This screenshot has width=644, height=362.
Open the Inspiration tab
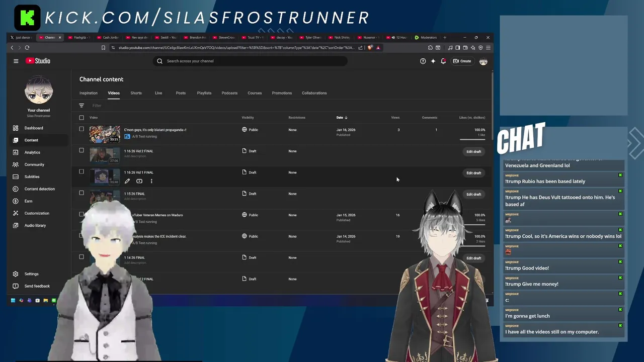point(89,93)
